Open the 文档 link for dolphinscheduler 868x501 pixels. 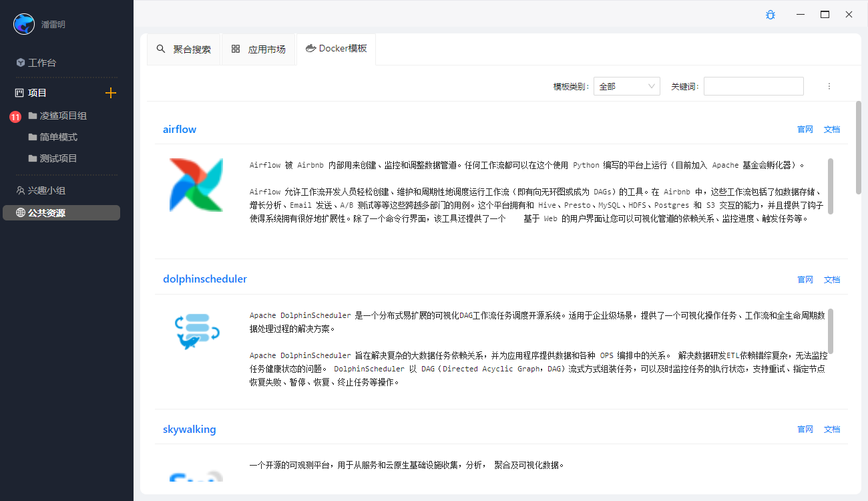point(831,280)
